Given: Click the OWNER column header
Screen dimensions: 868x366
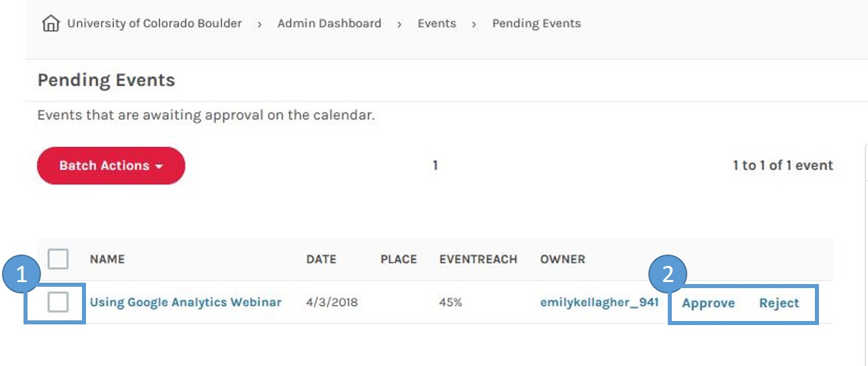Looking at the screenshot, I should tap(562, 259).
